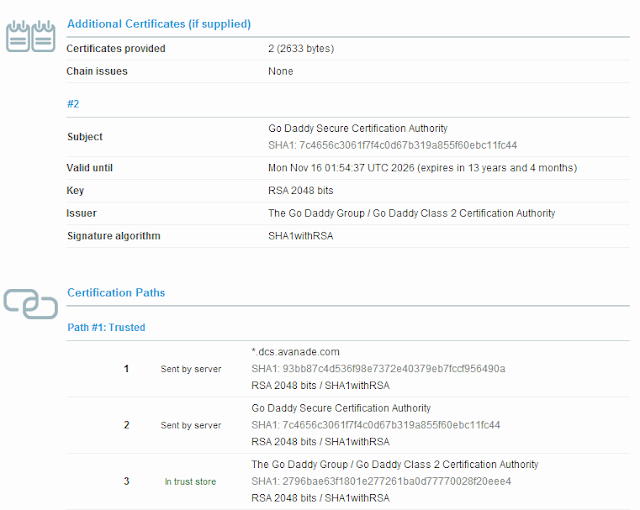Click the Path #1: Trusted heading
Image resolution: width=640 pixels, height=510 pixels.
tap(106, 328)
